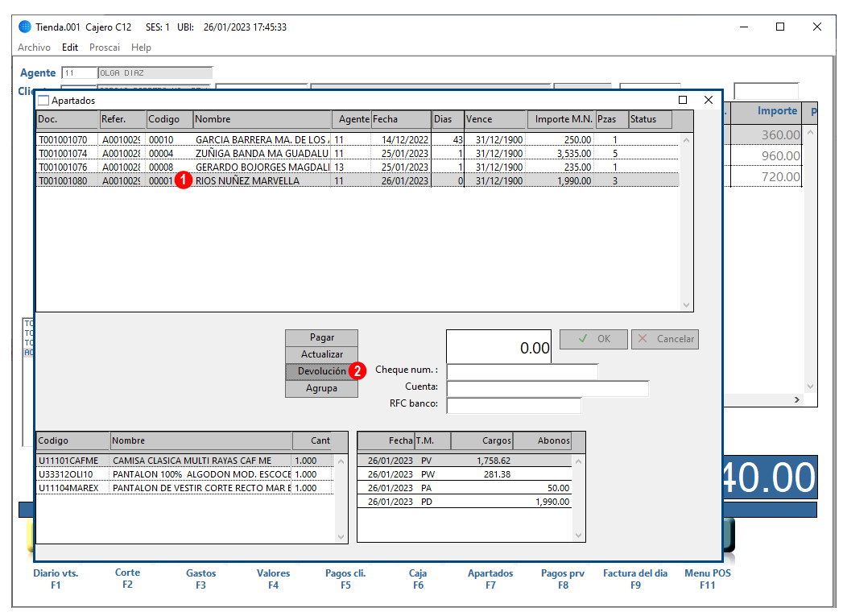Click the Agente number field showing 11

78,72
